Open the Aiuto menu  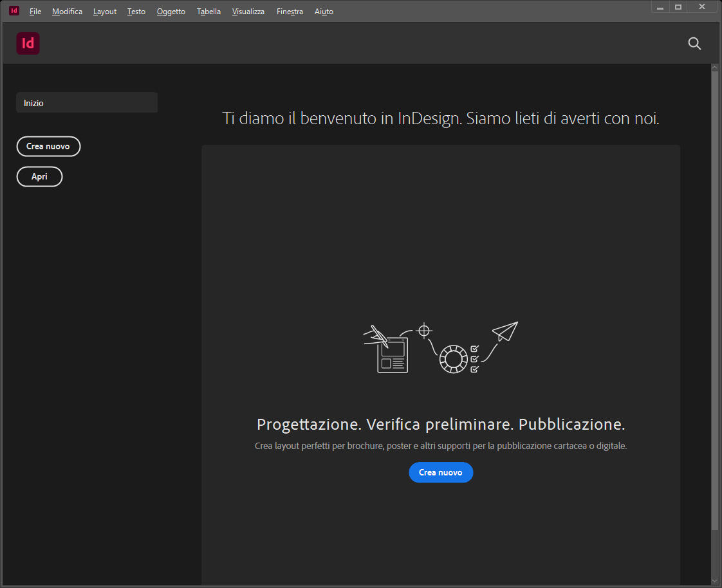point(324,12)
